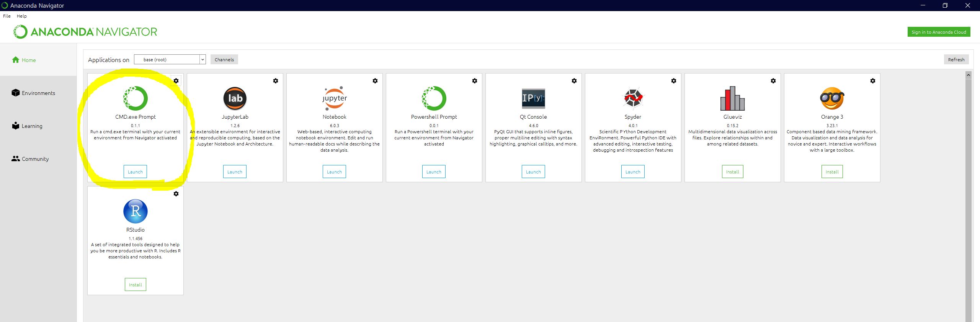980x322 pixels.
Task: Open the File menu
Action: pyautogui.click(x=7, y=16)
